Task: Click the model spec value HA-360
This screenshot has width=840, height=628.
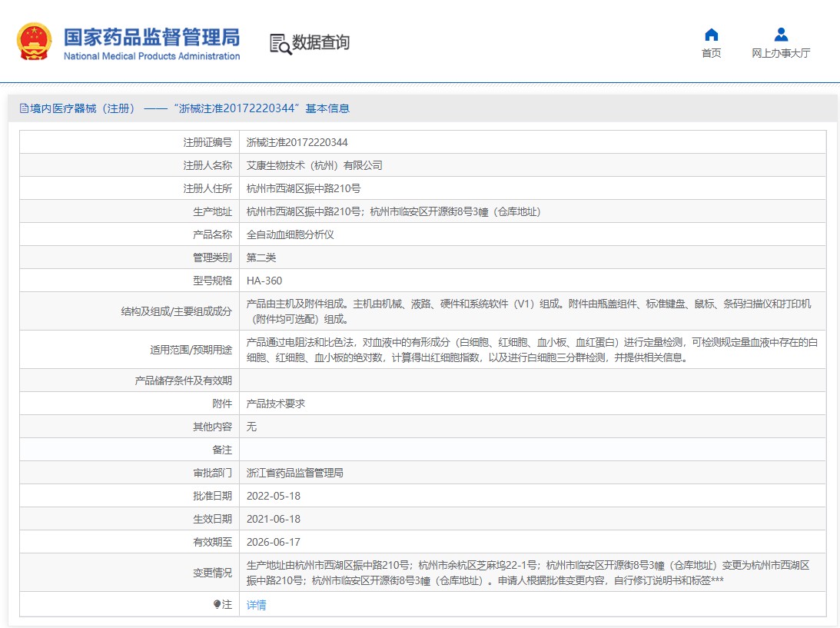Action: 264,281
